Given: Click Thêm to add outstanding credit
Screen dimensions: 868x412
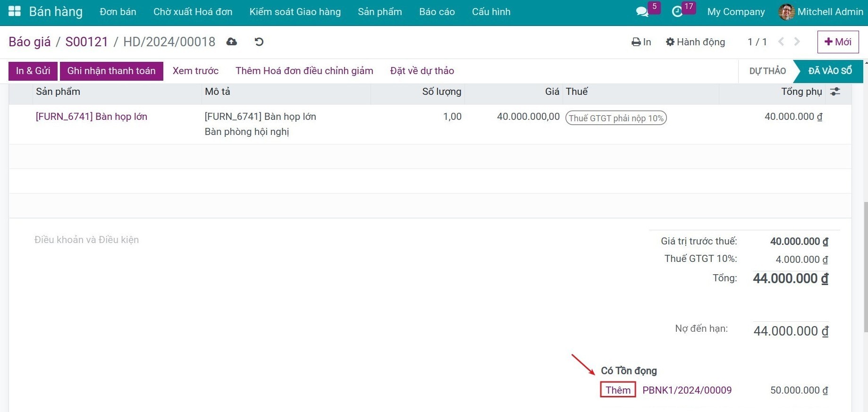Looking at the screenshot, I should click(x=618, y=390).
